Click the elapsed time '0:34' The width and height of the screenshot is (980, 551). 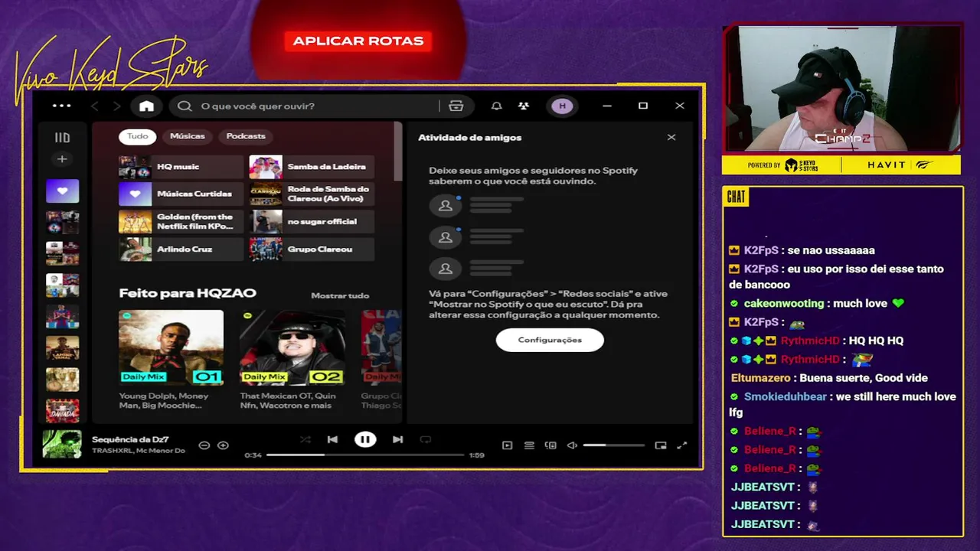253,455
